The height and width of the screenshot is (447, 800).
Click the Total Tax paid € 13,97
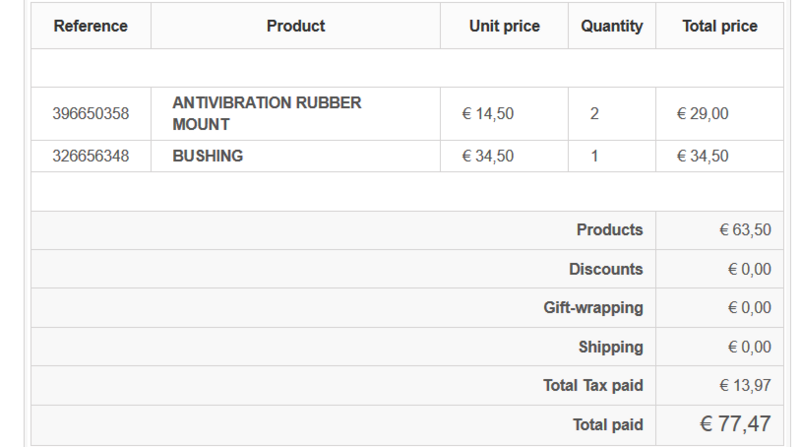(745, 385)
